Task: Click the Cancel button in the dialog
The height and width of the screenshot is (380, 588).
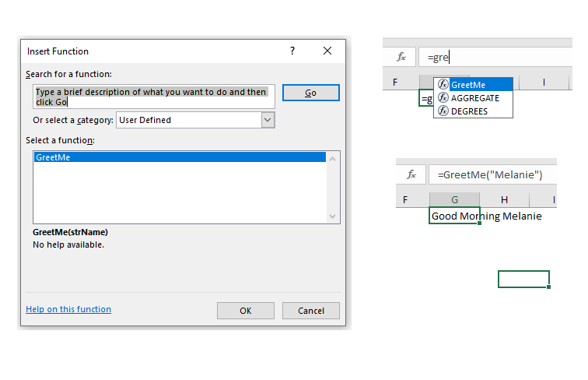Action: (310, 311)
